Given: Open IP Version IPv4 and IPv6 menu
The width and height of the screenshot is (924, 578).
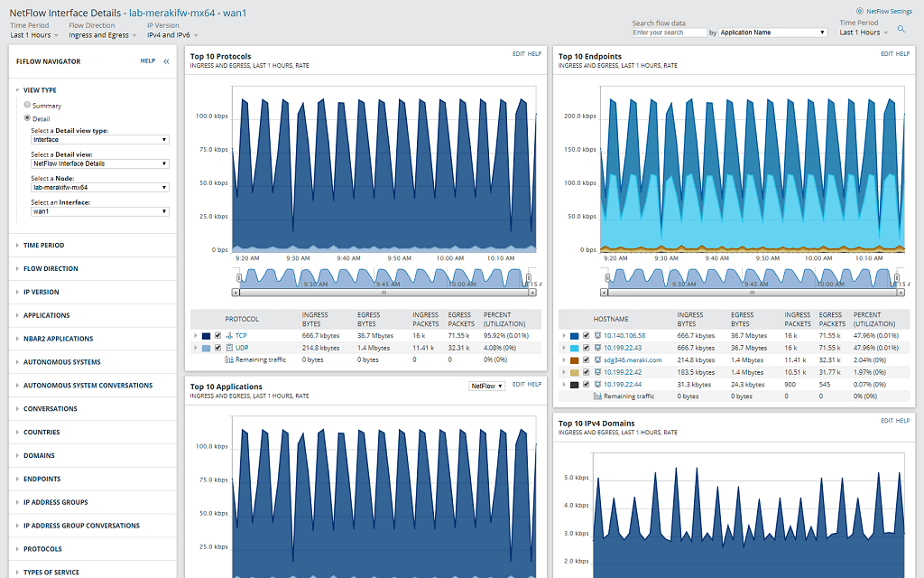Looking at the screenshot, I should point(172,35).
